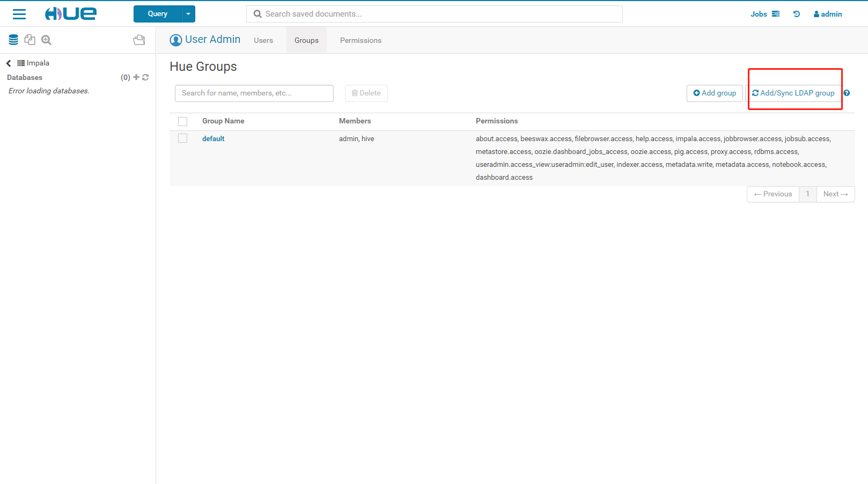
Task: Check the default group checkbox
Action: [x=183, y=138]
